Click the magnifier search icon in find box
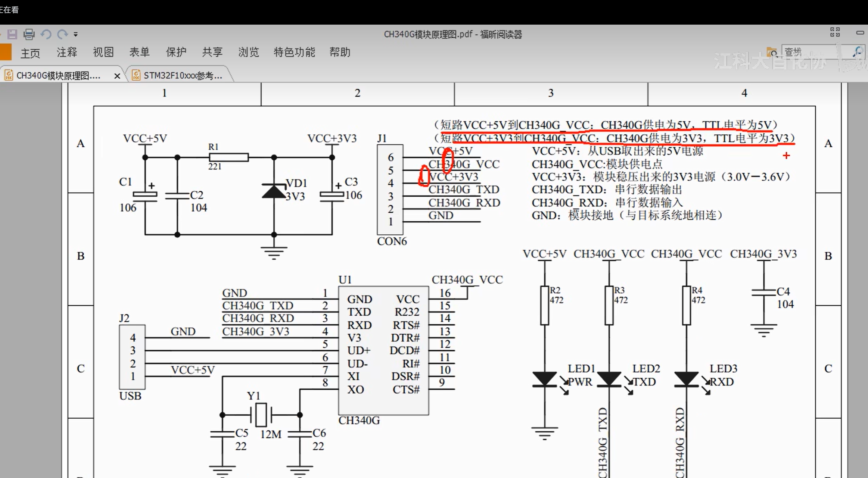Screen dimensions: 868x478 pyautogui.click(x=857, y=52)
